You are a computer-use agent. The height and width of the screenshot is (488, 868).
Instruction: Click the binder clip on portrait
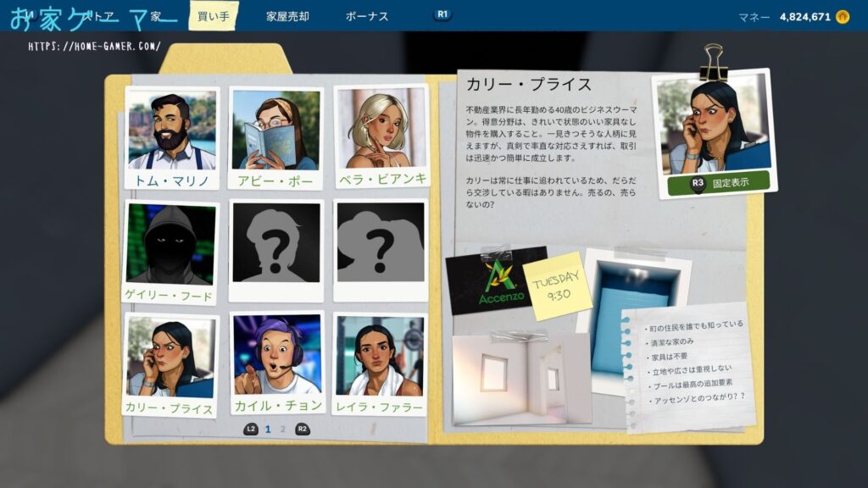click(x=713, y=63)
